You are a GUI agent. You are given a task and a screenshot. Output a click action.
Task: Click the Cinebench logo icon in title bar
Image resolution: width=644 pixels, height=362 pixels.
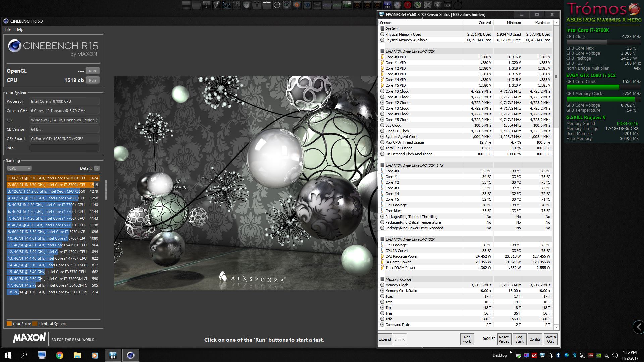6,21
